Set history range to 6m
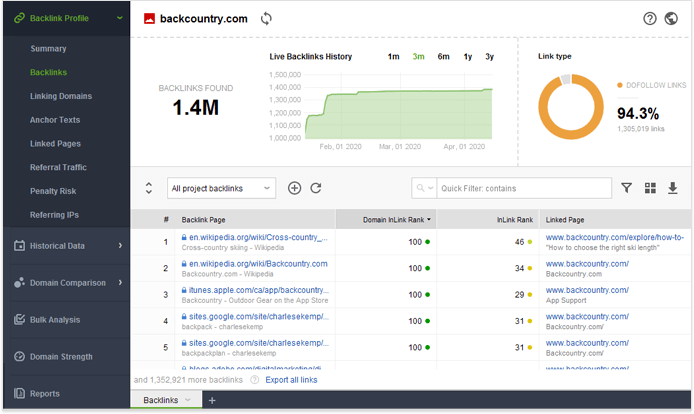The height and width of the screenshot is (414, 694). 443,57
